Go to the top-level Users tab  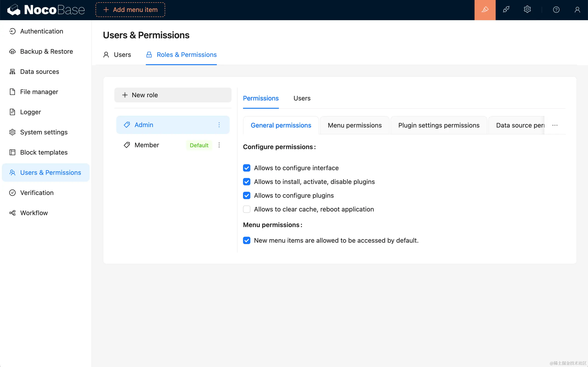(x=117, y=55)
